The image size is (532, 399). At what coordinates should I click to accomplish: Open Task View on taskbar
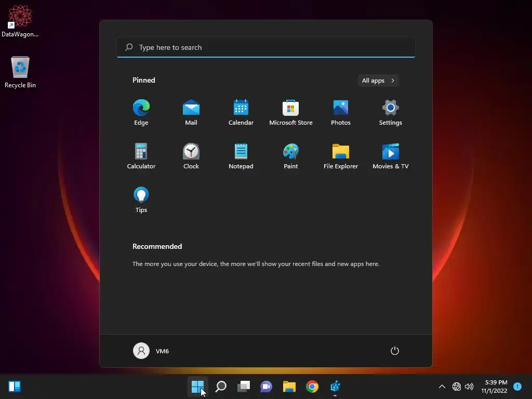[244, 387]
